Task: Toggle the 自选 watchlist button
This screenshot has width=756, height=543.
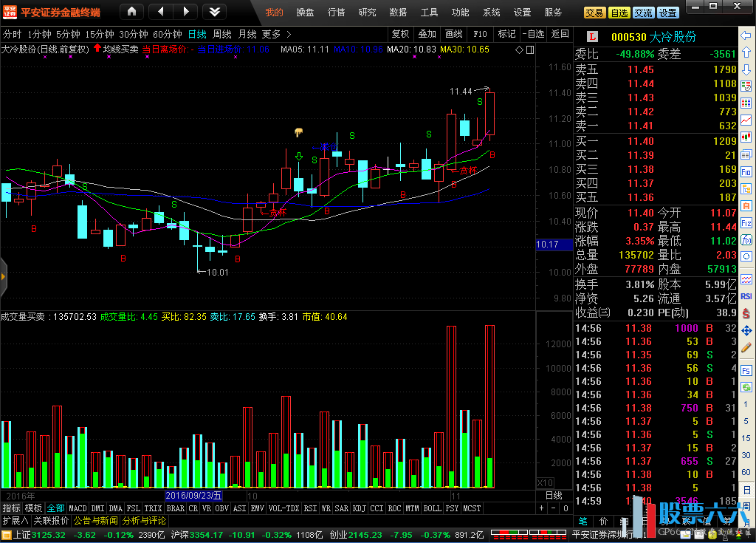Action: pyautogui.click(x=619, y=13)
